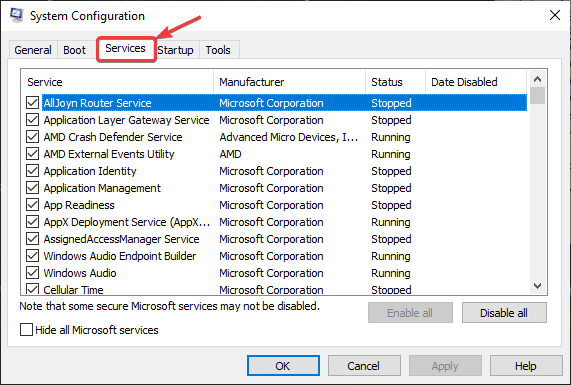The width and height of the screenshot is (571, 385).
Task: Select the Services tab
Action: pos(126,48)
